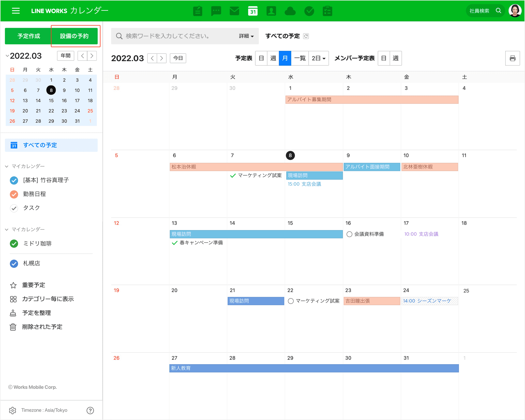
Task: Open the 詳細 search options dropdown
Action: point(246,36)
